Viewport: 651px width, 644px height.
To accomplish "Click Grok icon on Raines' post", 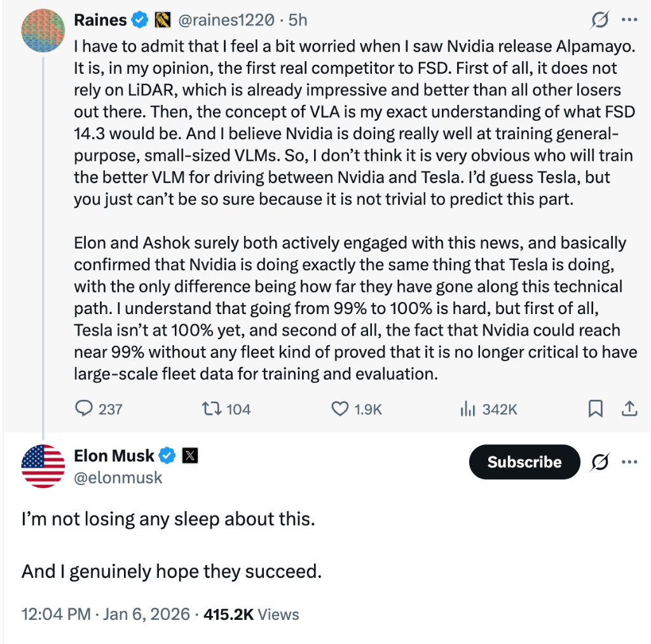I will pos(598,20).
